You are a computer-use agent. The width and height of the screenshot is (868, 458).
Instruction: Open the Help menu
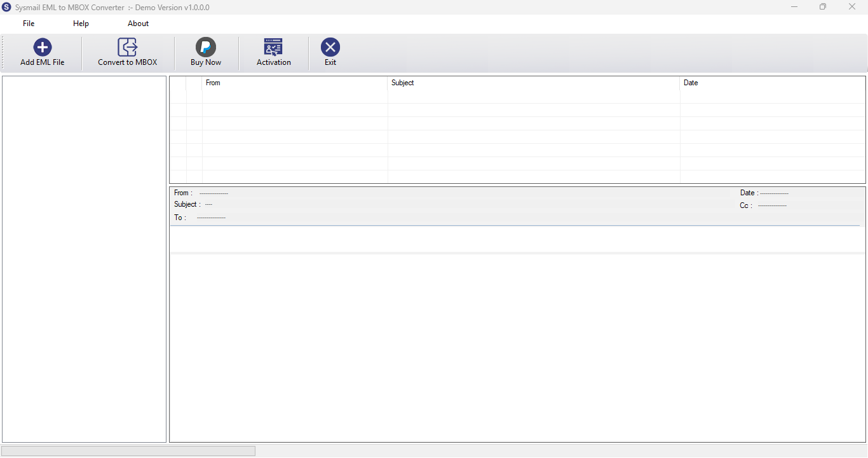pyautogui.click(x=81, y=24)
